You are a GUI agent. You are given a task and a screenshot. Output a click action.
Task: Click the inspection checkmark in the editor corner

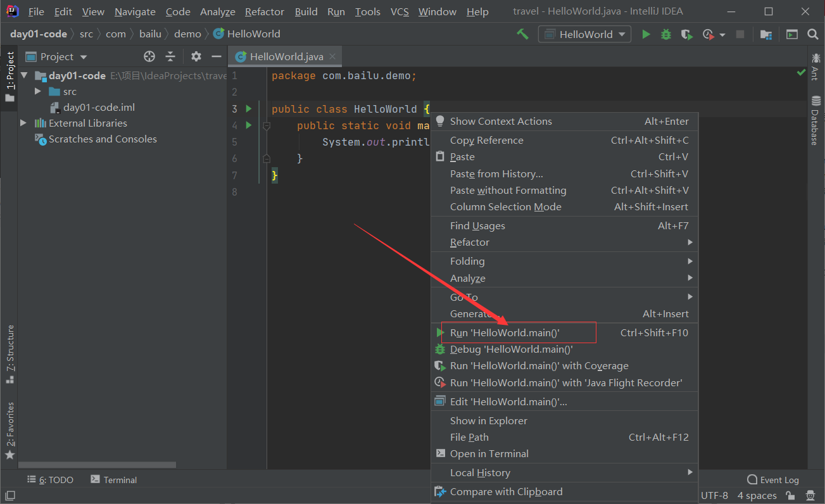point(801,73)
